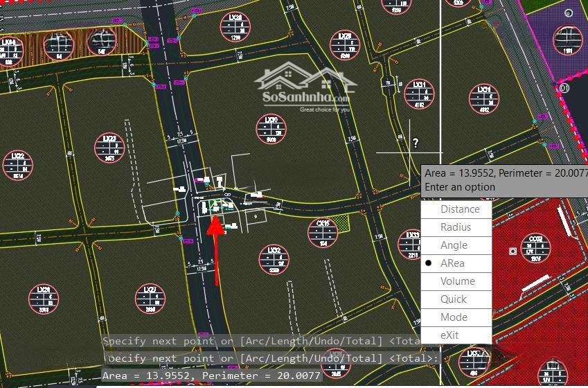Select the CC02 label in the red zone
Viewport: 588px width, 388px height.
[x=537, y=248]
